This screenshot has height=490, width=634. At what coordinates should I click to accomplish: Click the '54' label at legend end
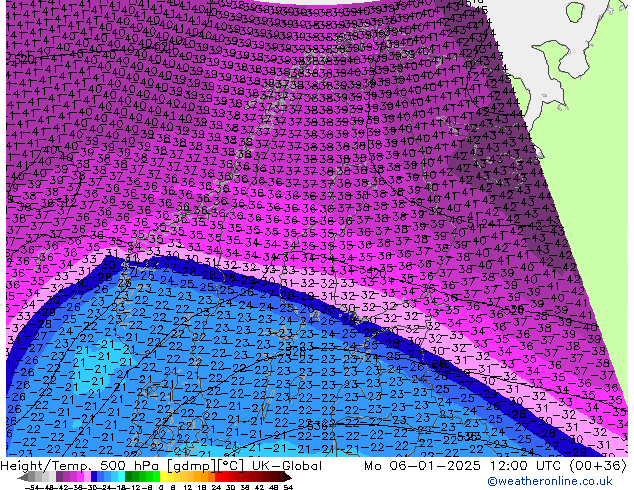(x=287, y=488)
